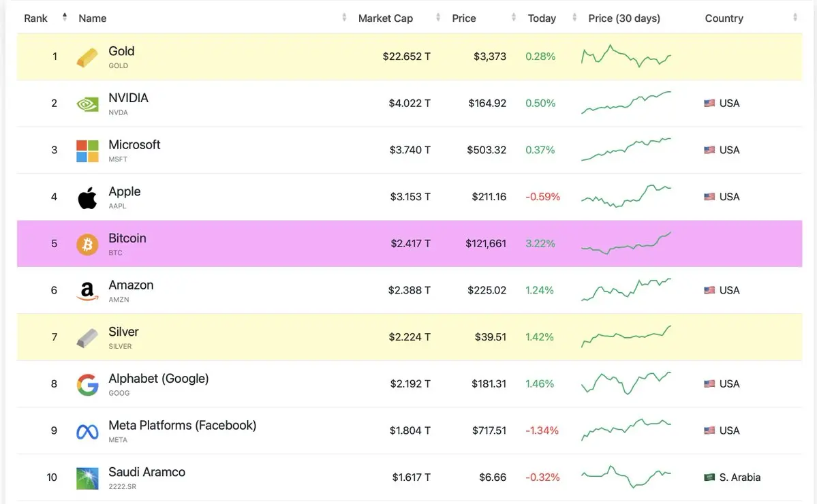Click the Alphabet 30-day price chart
817x504 pixels.
(626, 383)
